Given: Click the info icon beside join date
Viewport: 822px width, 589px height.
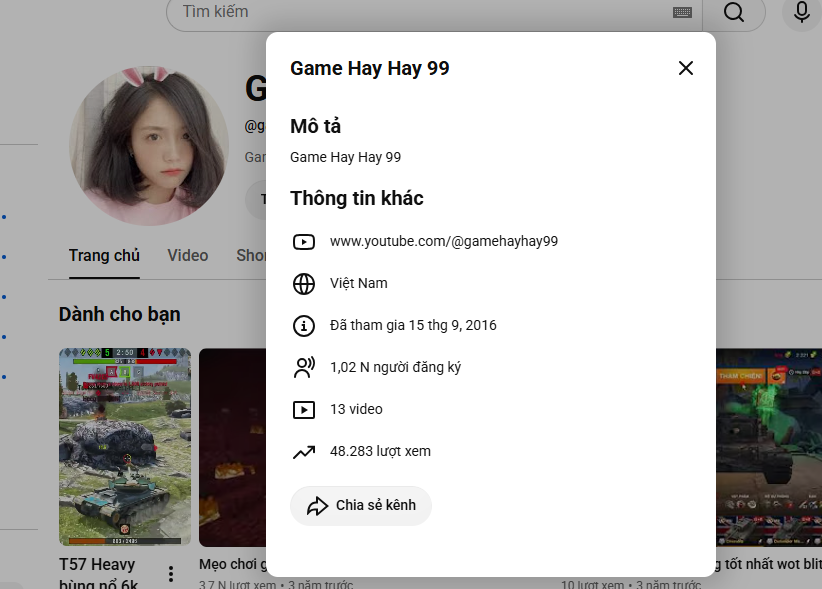Looking at the screenshot, I should pyautogui.click(x=304, y=325).
